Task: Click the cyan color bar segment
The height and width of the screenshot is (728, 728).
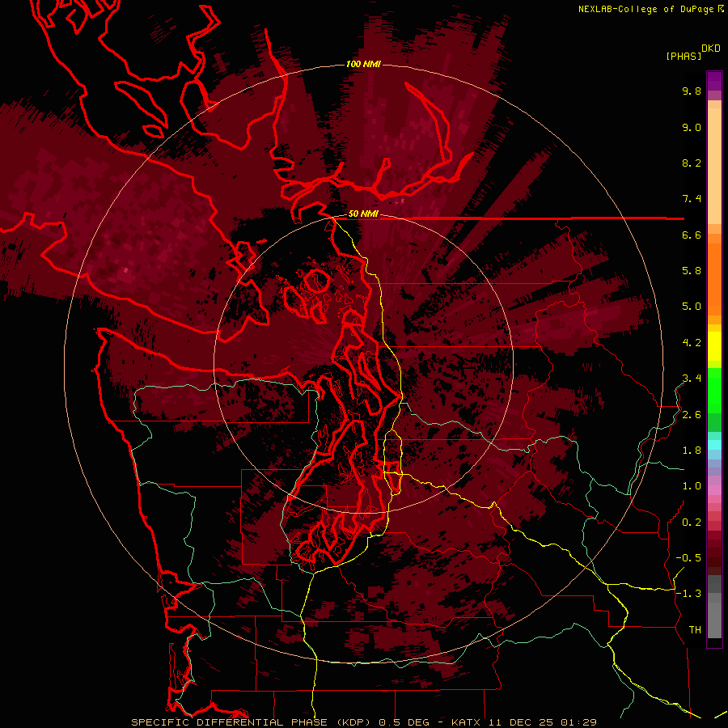Action: click(x=714, y=445)
